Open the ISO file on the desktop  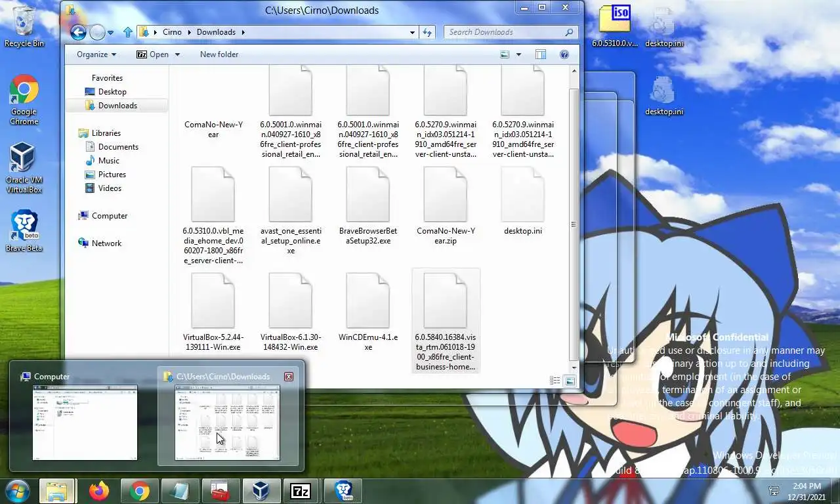point(615,26)
